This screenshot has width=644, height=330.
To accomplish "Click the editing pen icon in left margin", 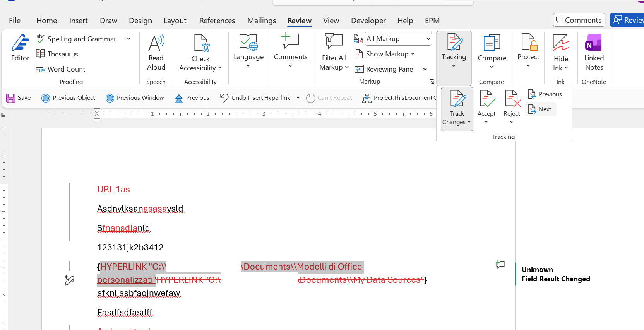I will [x=69, y=280].
